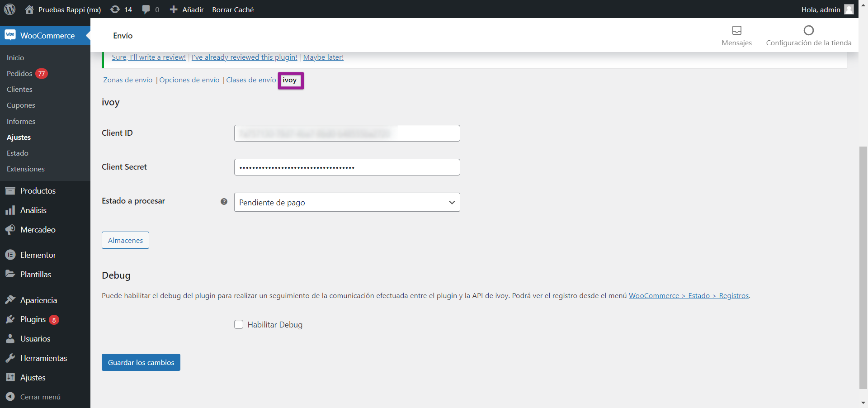The width and height of the screenshot is (868, 408).
Task: Open the Configuración de la tienda circle icon
Action: [x=809, y=30]
